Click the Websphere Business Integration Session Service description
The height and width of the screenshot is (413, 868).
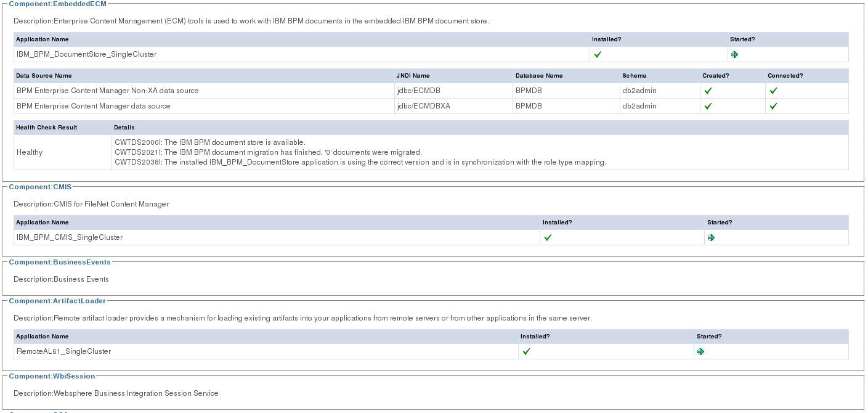116,393
